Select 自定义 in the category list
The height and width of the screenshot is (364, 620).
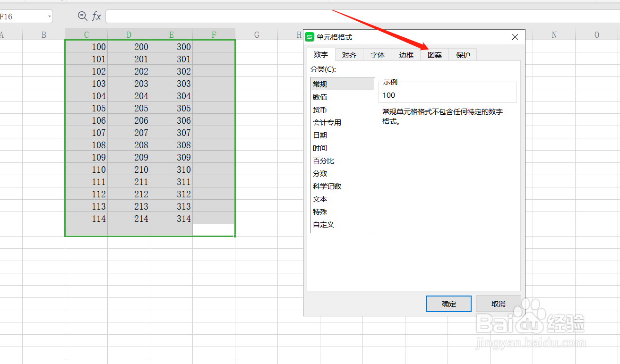click(343, 224)
